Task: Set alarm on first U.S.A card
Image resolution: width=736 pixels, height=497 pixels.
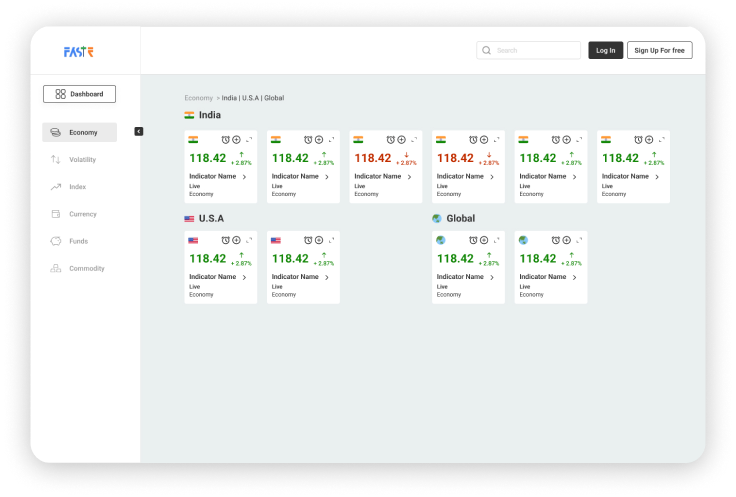Action: tap(225, 240)
